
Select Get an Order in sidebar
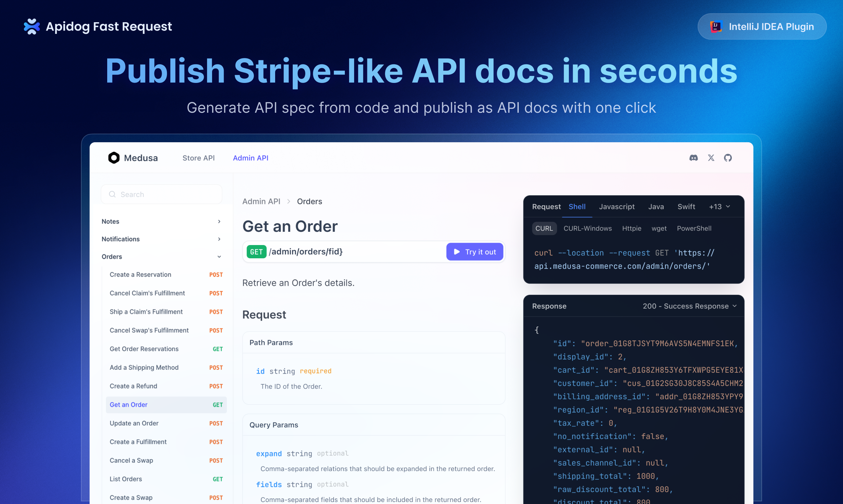click(x=166, y=405)
